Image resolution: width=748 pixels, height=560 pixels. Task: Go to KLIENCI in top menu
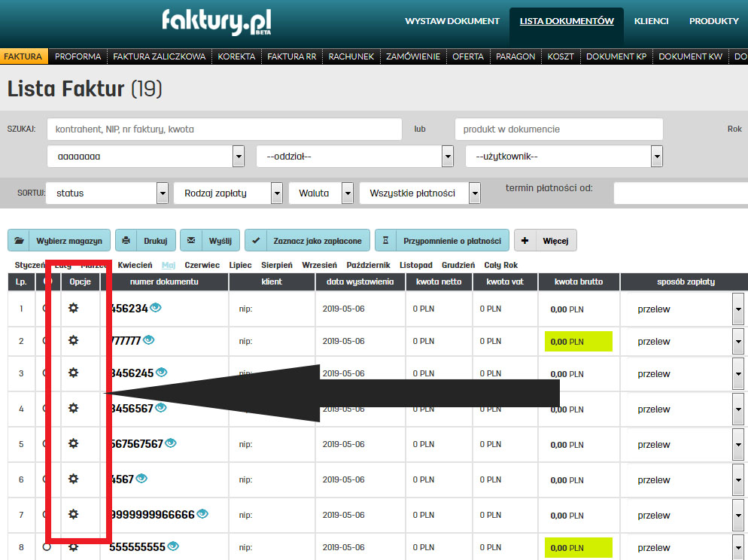pyautogui.click(x=651, y=21)
